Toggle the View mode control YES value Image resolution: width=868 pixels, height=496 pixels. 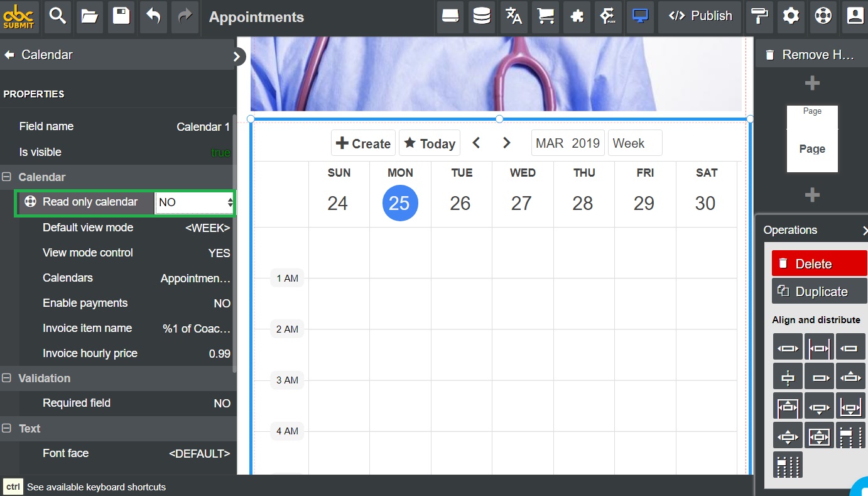click(219, 253)
